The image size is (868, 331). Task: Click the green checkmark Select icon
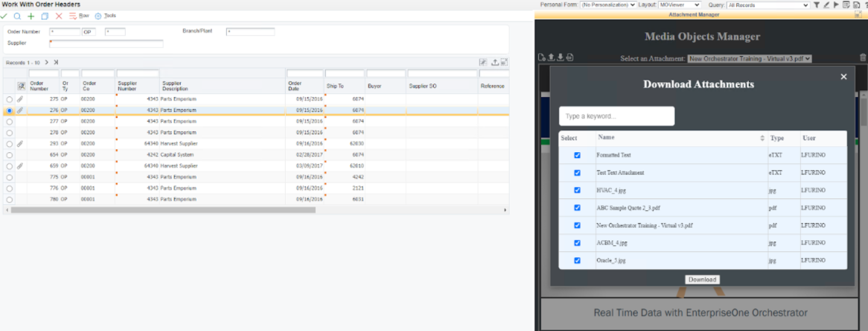(4, 16)
